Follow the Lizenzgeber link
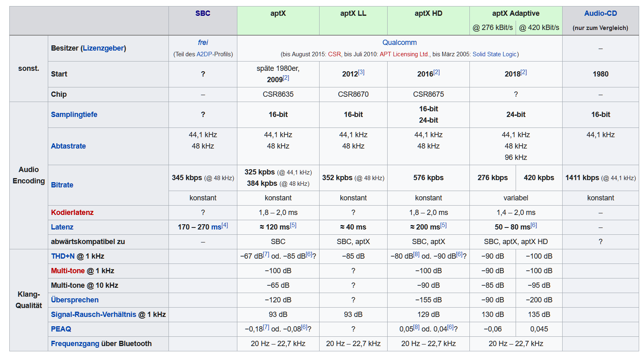Image resolution: width=644 pixels, height=357 pixels. click(x=103, y=48)
